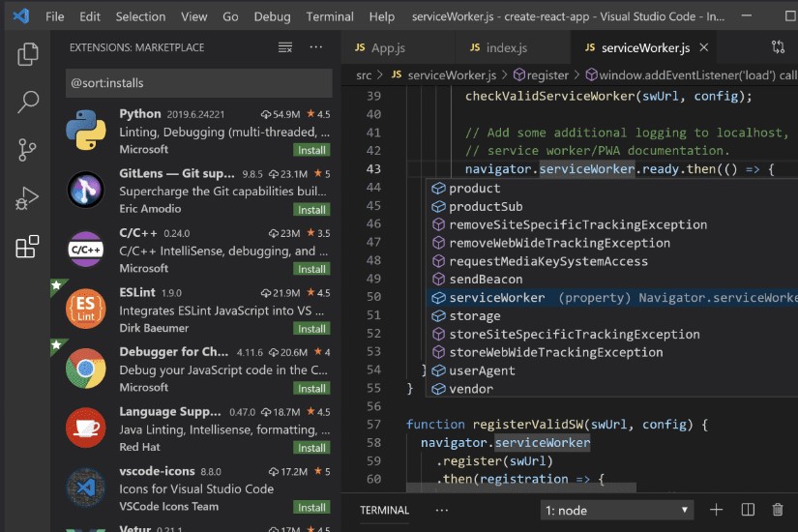Screen dimensions: 798x532
Task: Click the VS Code logo in title bar
Action: click(x=21, y=15)
